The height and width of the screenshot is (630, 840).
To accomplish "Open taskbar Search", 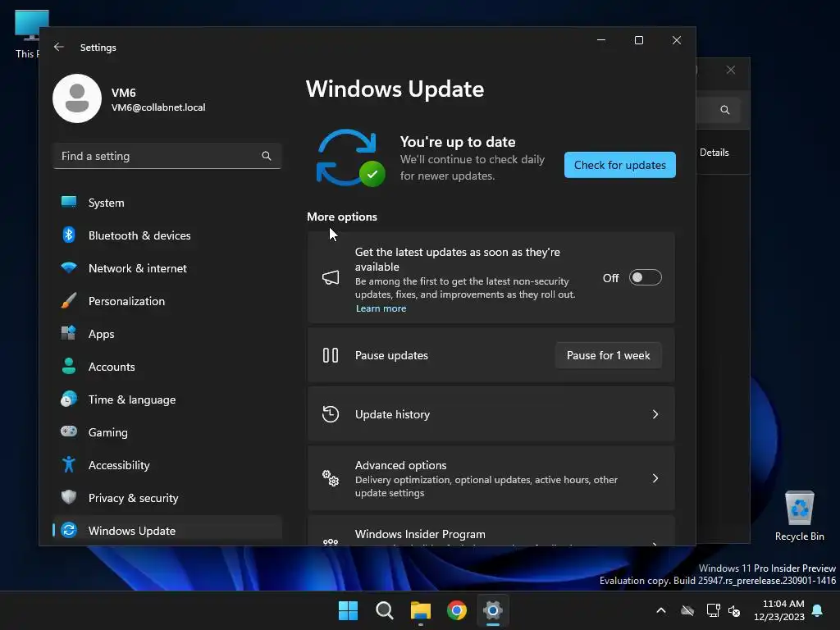I will pos(385,610).
